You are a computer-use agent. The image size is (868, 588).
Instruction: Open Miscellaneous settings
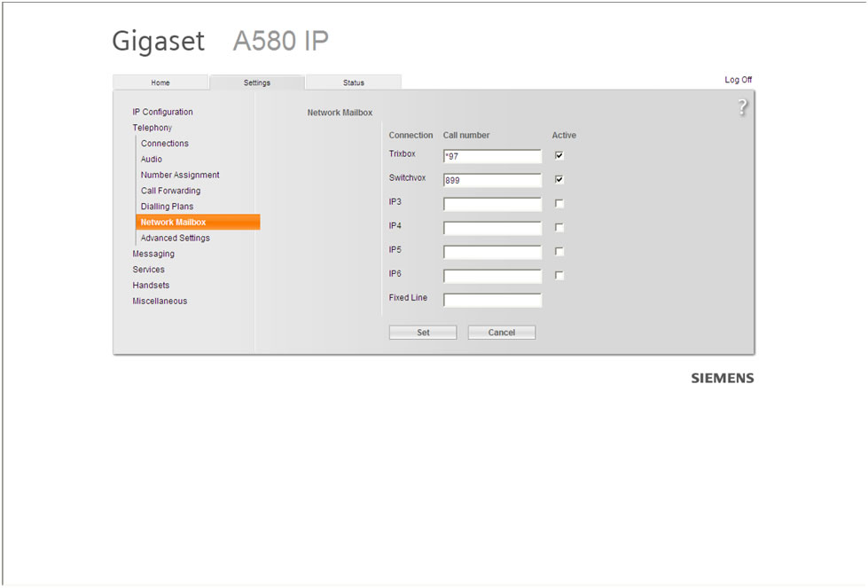point(160,302)
